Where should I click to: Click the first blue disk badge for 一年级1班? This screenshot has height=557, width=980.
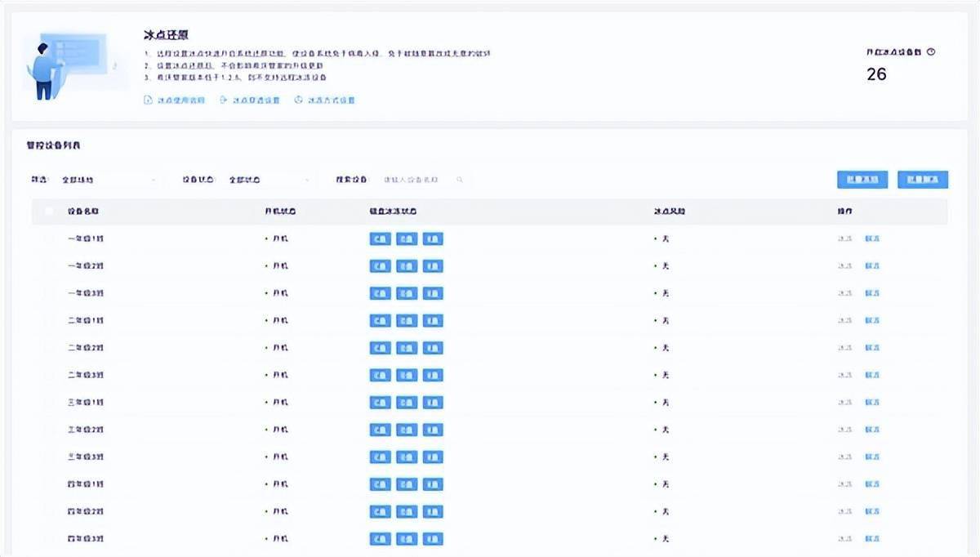pos(379,238)
